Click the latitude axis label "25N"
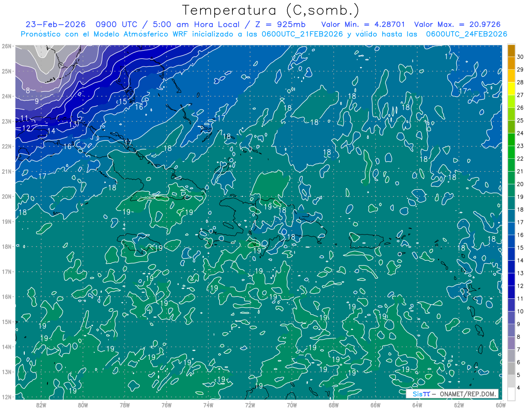The width and height of the screenshot is (532, 411). tap(6, 71)
